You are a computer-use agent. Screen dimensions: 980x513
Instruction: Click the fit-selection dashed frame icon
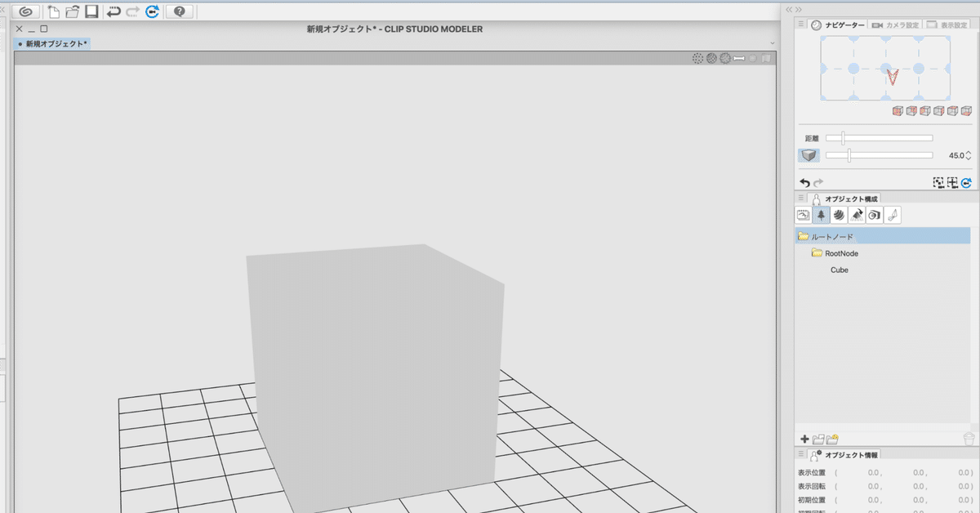[938, 183]
